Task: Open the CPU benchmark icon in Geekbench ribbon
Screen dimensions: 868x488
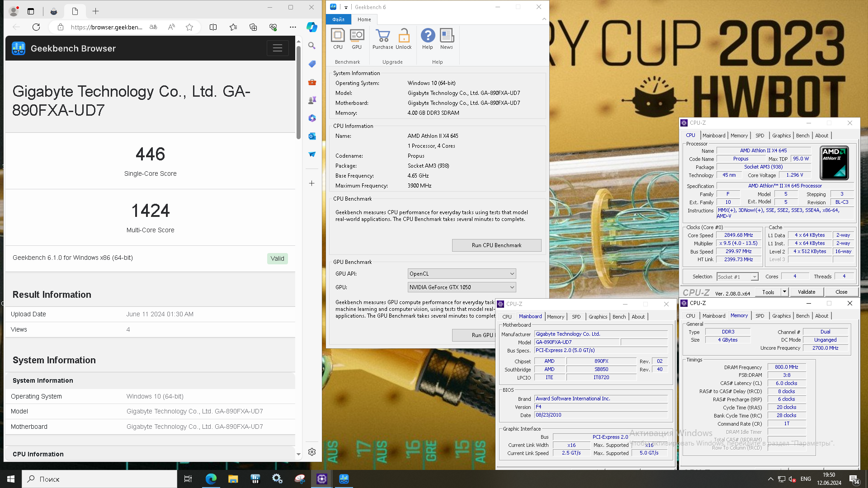Action: 338,39
